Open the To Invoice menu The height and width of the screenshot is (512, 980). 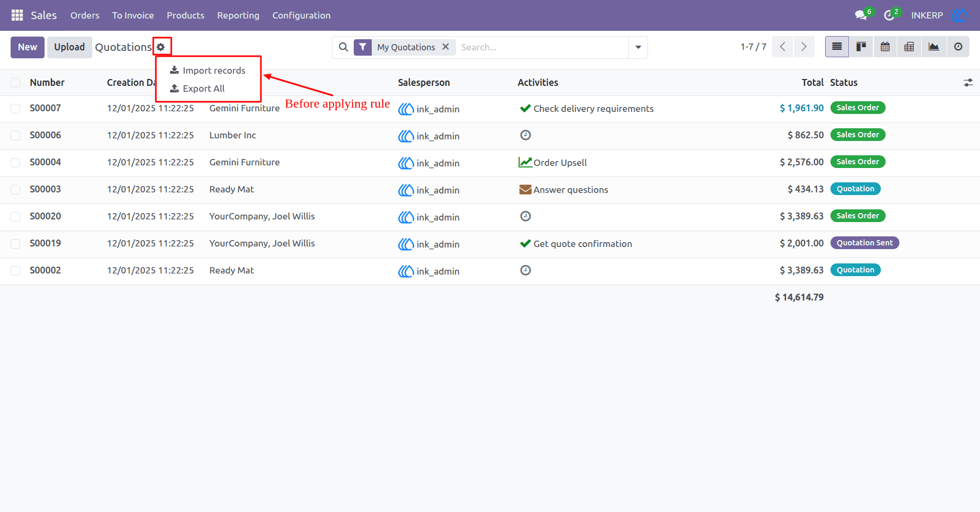pyautogui.click(x=133, y=15)
